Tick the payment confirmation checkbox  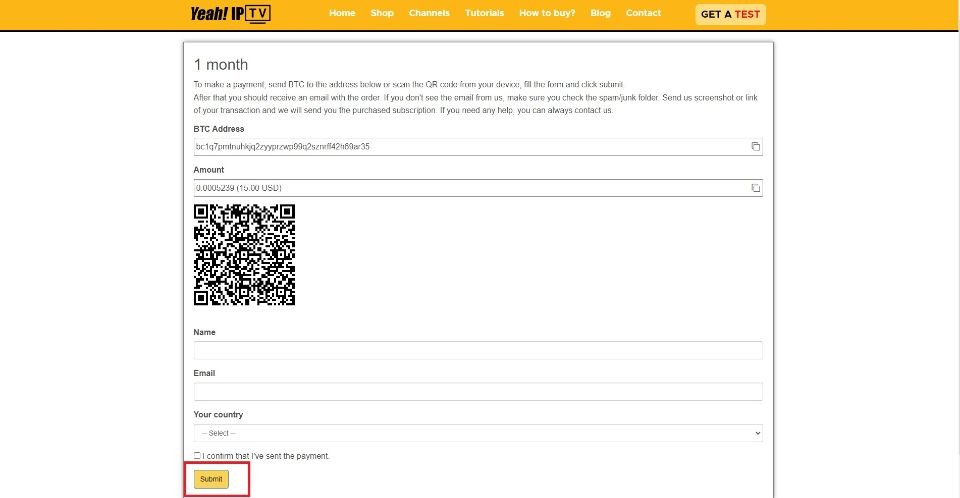point(197,456)
